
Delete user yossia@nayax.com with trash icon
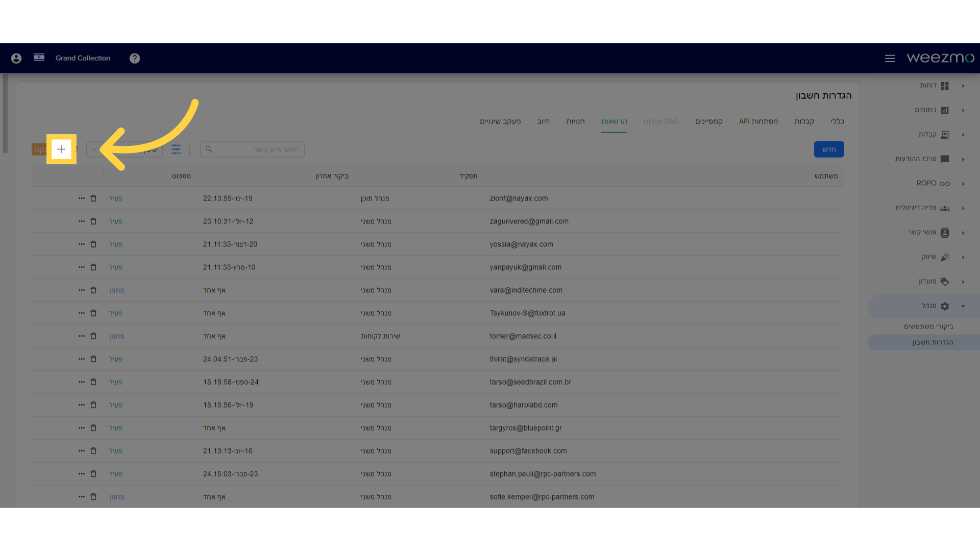click(93, 244)
